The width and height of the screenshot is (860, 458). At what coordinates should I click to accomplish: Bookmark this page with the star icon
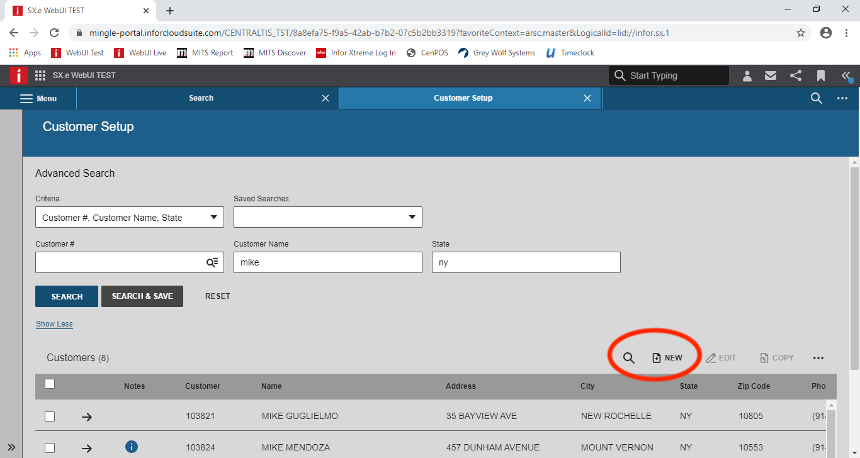(801, 33)
